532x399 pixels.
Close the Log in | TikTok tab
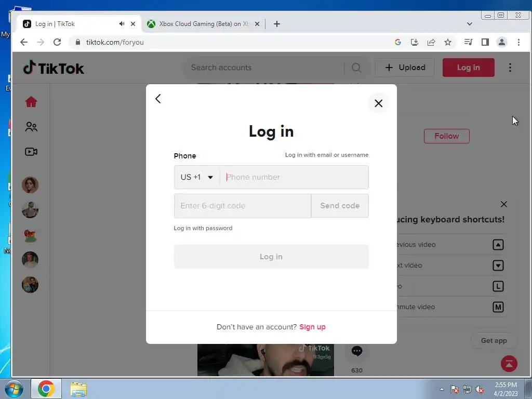pos(133,24)
